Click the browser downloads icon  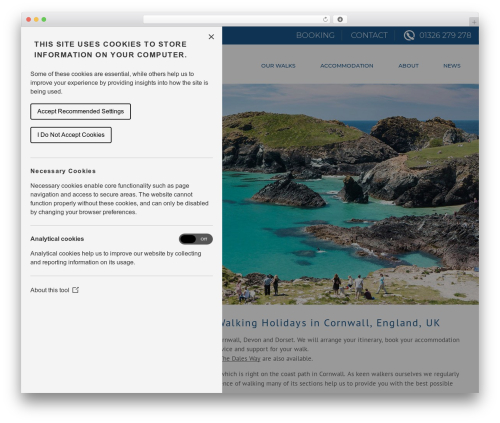pos(340,20)
